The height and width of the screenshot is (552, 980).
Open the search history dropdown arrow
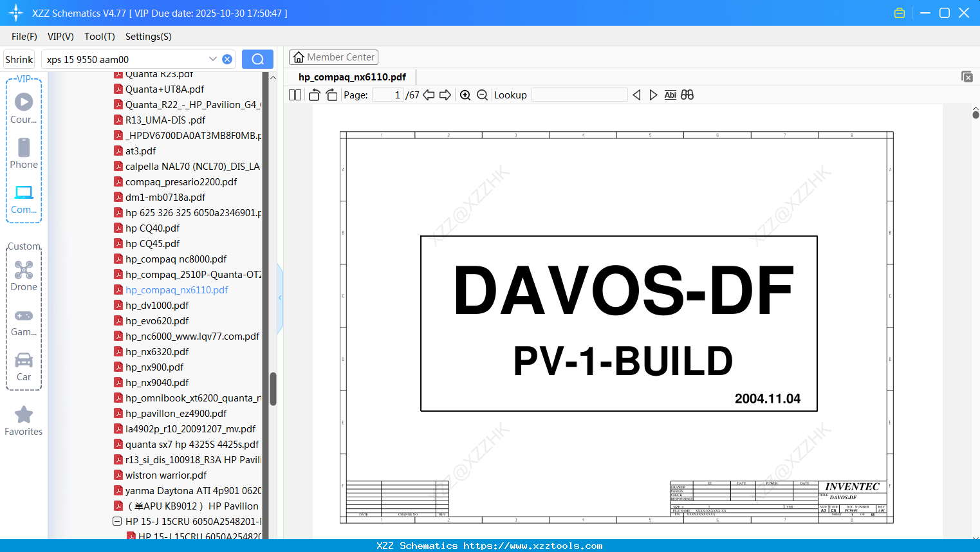click(x=213, y=59)
